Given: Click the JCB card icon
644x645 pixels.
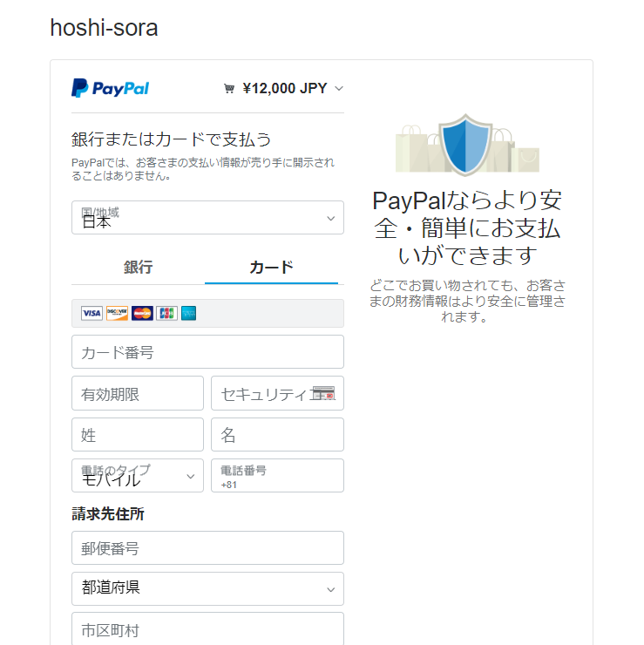Looking at the screenshot, I should point(167,314).
